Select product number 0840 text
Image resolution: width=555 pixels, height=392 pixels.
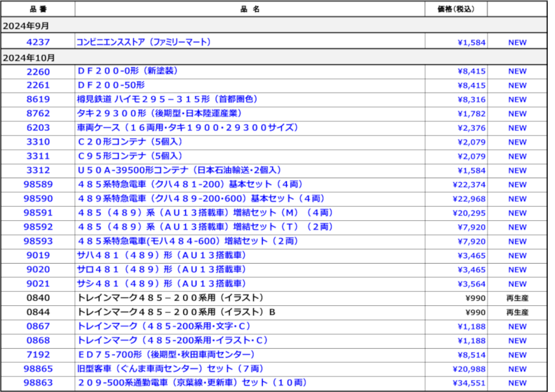point(38,298)
